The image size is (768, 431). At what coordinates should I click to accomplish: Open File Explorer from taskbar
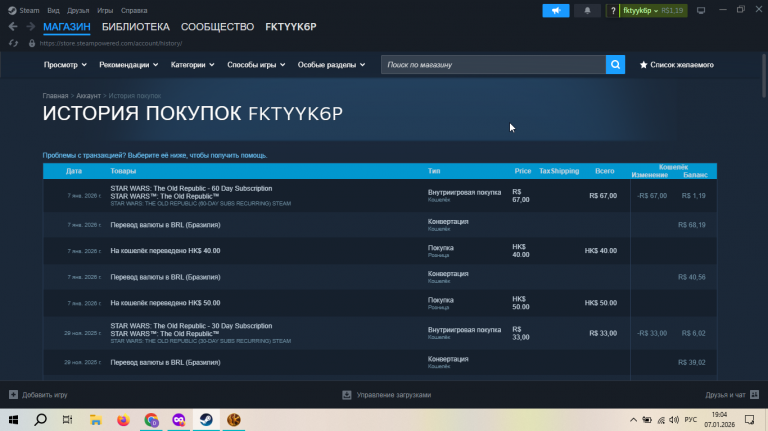96,420
